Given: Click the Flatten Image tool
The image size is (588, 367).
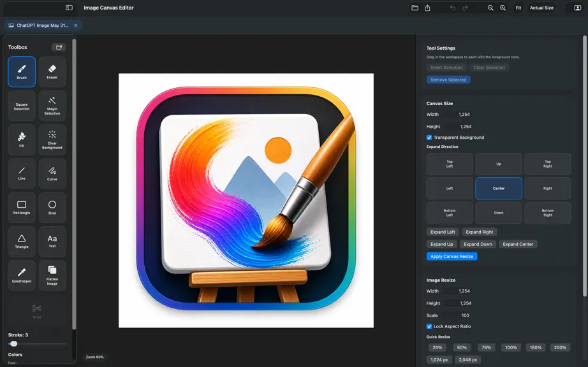Looking at the screenshot, I should pyautogui.click(x=52, y=276).
